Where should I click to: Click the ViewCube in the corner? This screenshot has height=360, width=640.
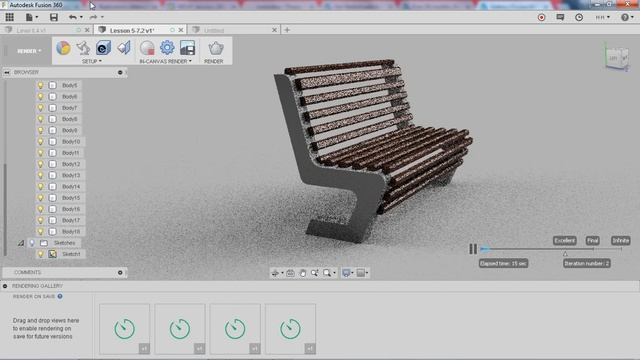coord(617,58)
